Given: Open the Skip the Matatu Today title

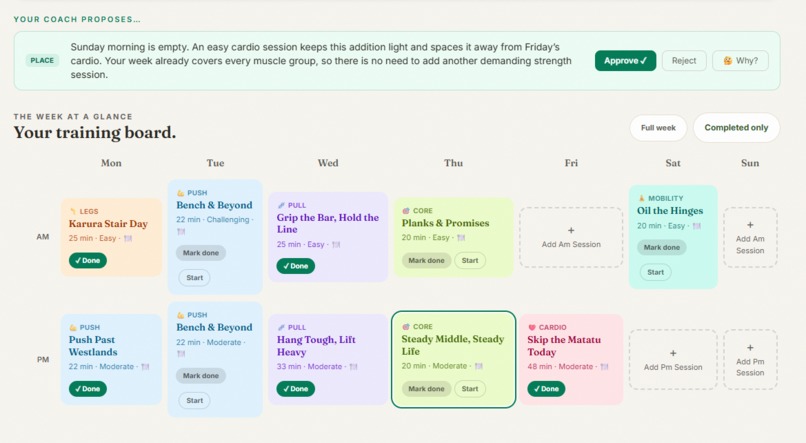Looking at the screenshot, I should tap(564, 346).
